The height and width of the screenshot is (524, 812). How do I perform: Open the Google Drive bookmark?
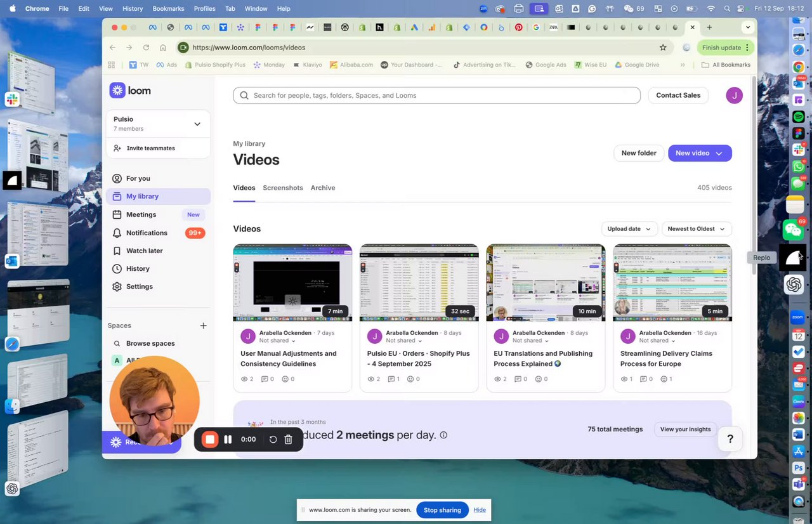636,65
